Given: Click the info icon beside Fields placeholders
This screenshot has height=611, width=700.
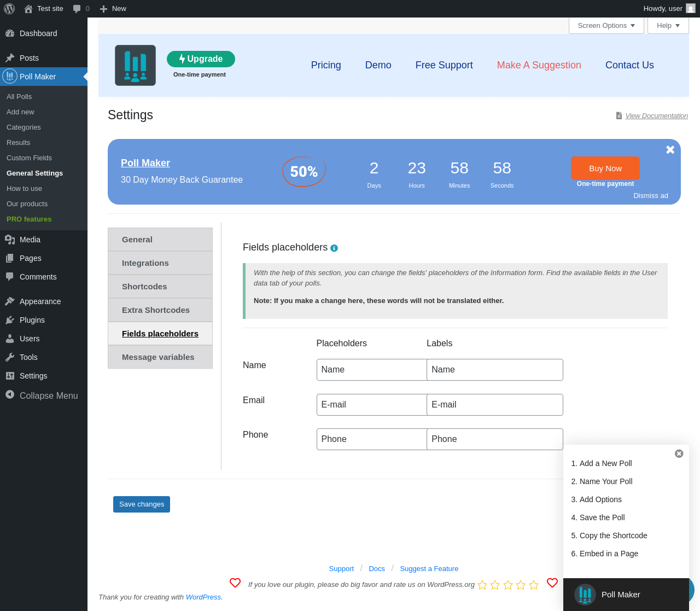Looking at the screenshot, I should pos(334,248).
